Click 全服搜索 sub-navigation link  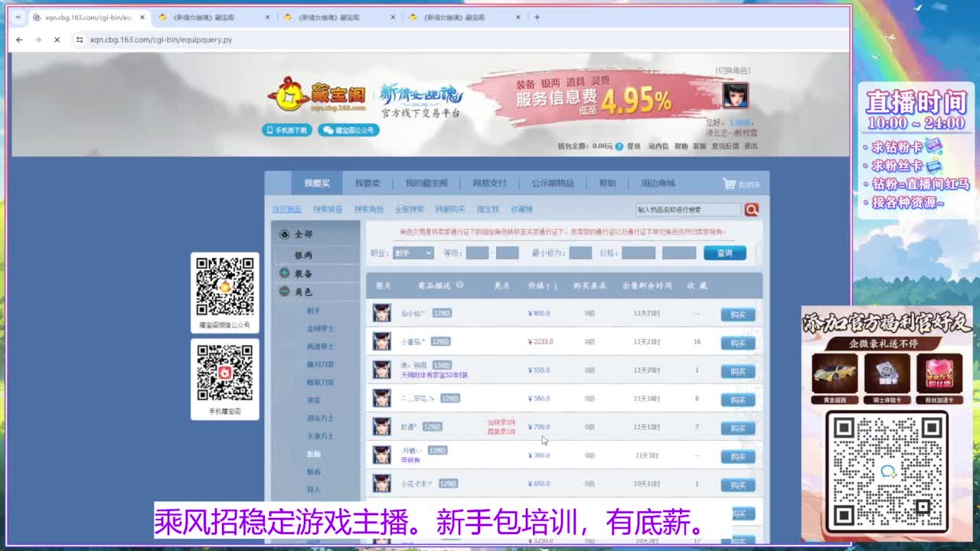(x=410, y=209)
